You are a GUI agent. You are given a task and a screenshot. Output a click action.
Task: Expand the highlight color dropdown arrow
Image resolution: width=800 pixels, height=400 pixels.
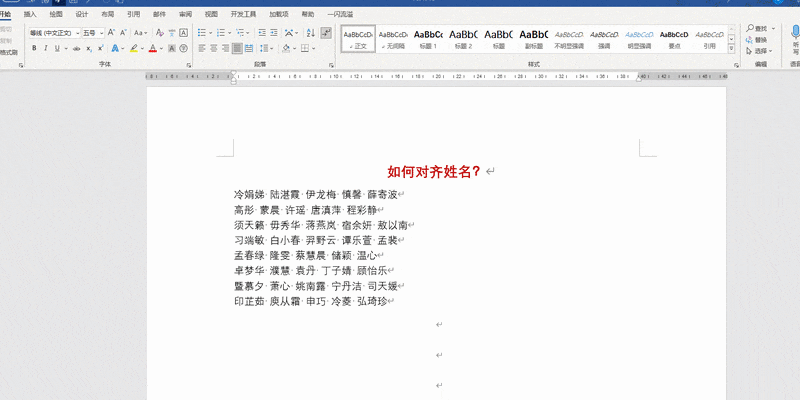142,48
